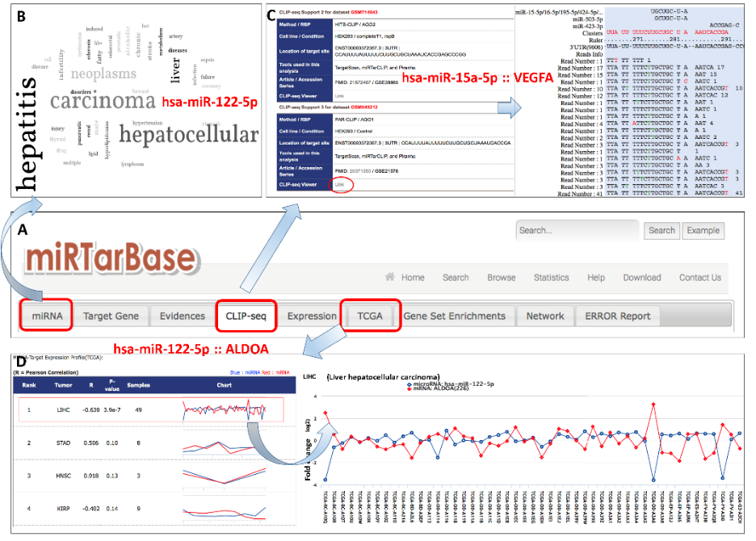Open the LIHC row chart thumbnail
The width and height of the screenshot is (756, 541).
coord(224,410)
